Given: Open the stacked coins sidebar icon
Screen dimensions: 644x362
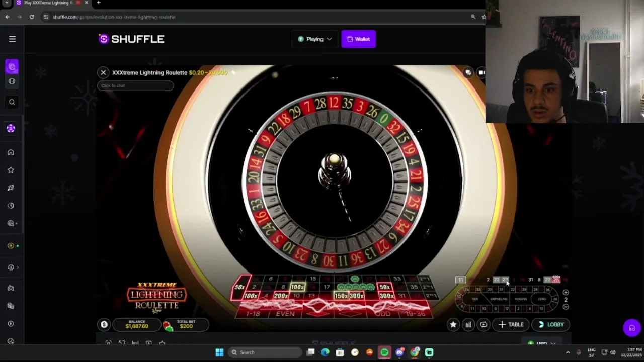Looking at the screenshot, I should click(x=11, y=306).
